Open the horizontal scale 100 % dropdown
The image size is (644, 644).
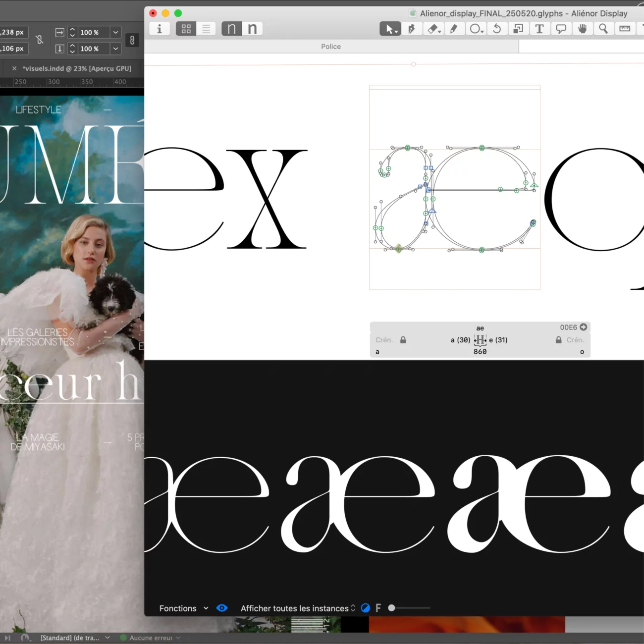pos(115,33)
